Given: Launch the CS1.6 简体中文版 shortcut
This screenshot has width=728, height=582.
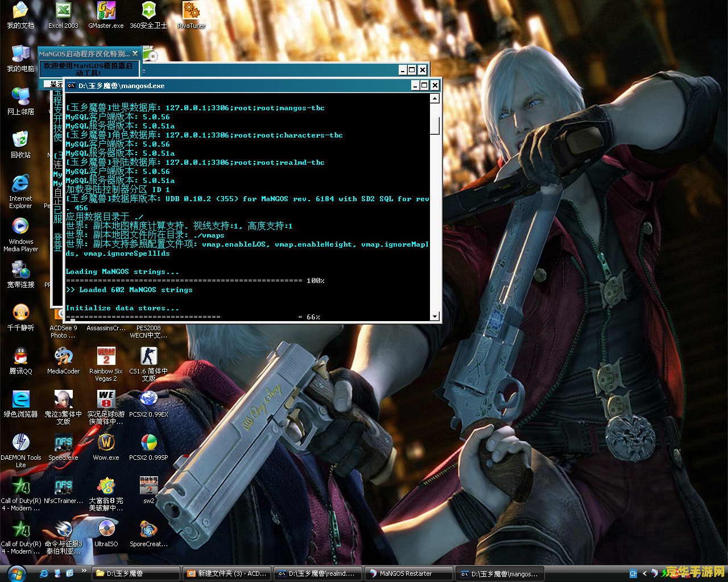Looking at the screenshot, I should [148, 364].
